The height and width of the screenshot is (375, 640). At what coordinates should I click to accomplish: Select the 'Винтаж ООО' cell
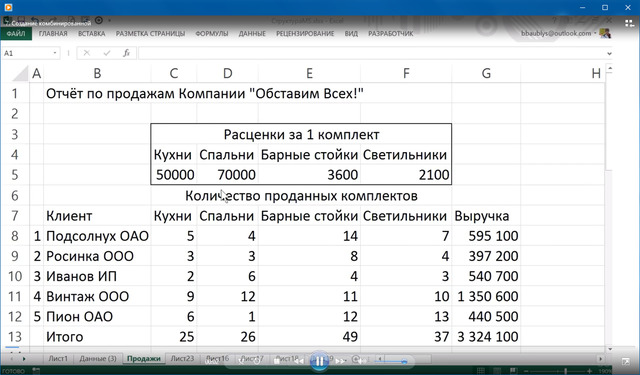pos(97,296)
